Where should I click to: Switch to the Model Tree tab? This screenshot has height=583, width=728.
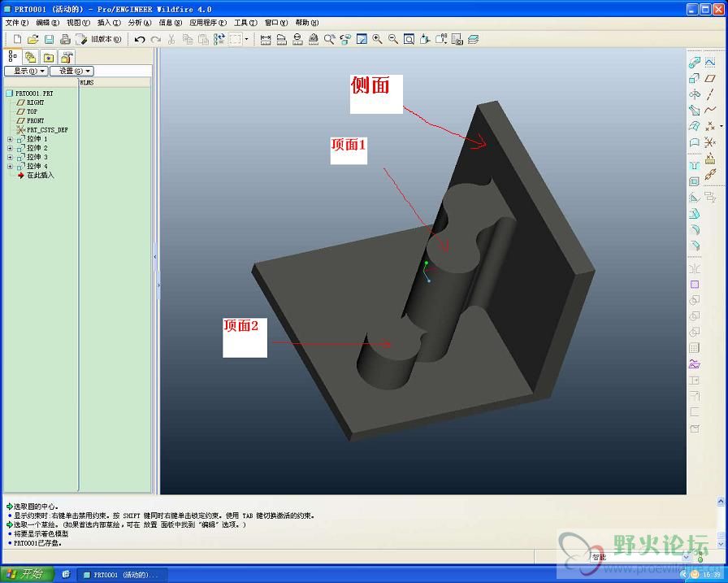point(12,57)
